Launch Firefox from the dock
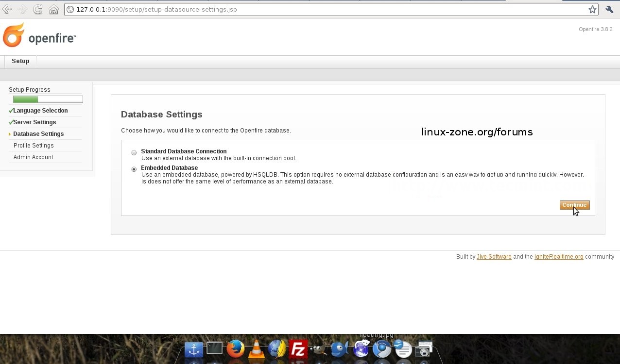The height and width of the screenshot is (364, 620). point(236,348)
